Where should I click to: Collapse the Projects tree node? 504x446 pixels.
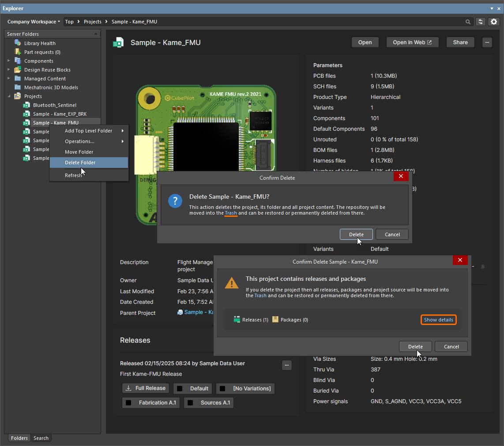tap(9, 96)
